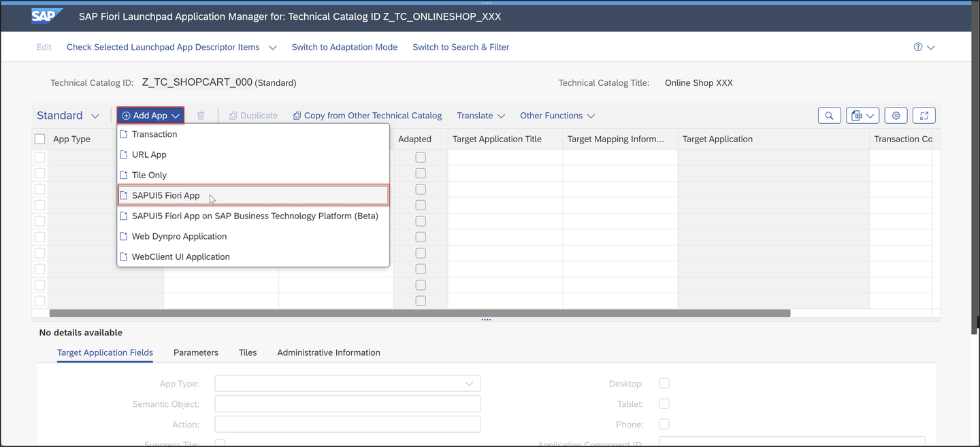
Task: Open the Tiles tab
Action: [x=248, y=352]
